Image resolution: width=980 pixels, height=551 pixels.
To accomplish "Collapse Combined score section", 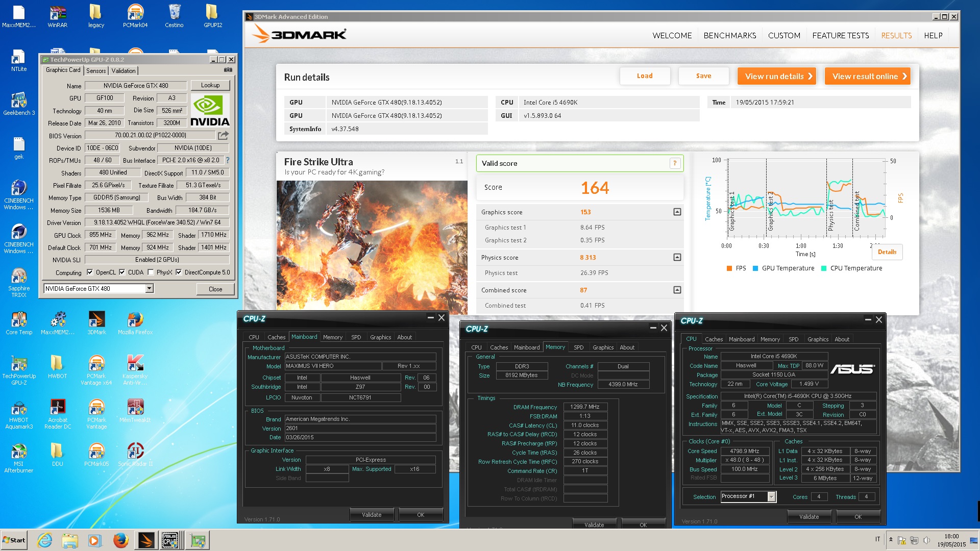I will [x=677, y=290].
